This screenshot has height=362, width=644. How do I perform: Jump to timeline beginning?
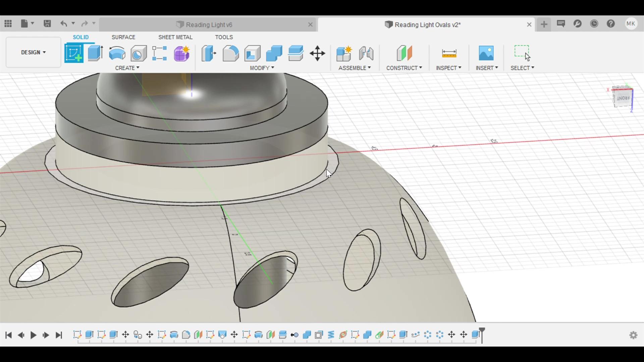(x=9, y=335)
